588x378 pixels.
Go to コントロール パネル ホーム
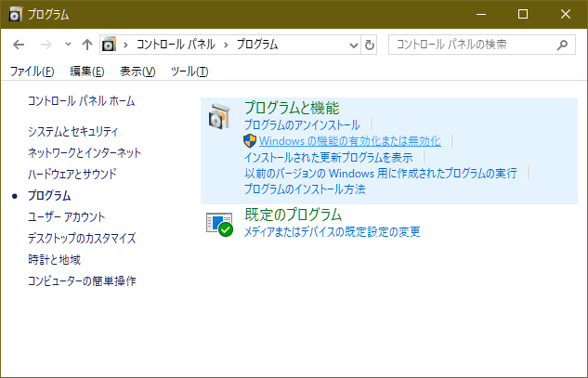[81, 101]
